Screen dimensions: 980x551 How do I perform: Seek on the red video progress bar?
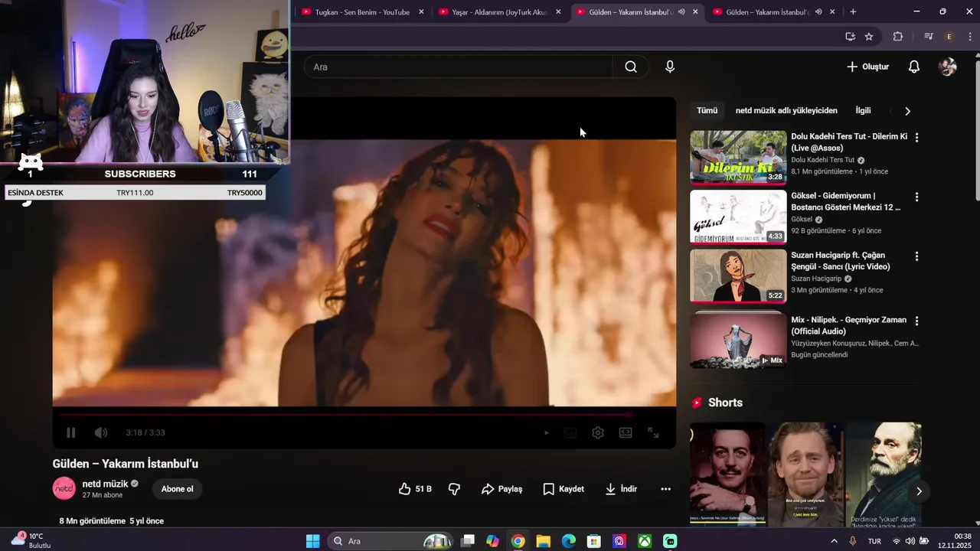click(x=342, y=415)
